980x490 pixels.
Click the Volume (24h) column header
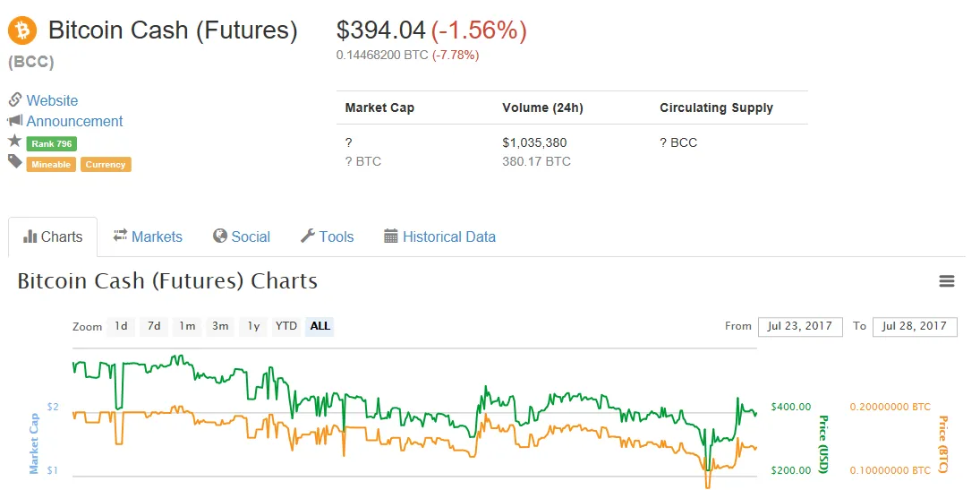542,107
